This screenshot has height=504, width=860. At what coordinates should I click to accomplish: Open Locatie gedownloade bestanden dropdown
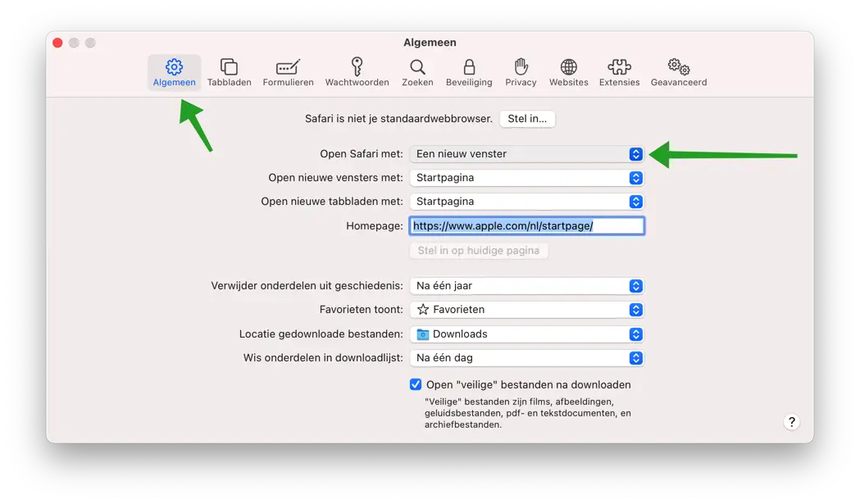(x=526, y=334)
